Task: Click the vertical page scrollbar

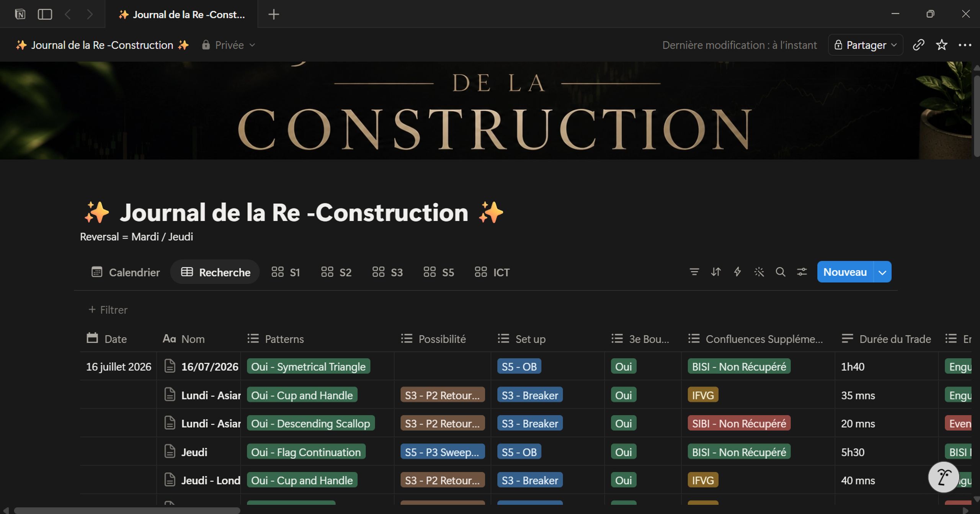Action: 976,116
